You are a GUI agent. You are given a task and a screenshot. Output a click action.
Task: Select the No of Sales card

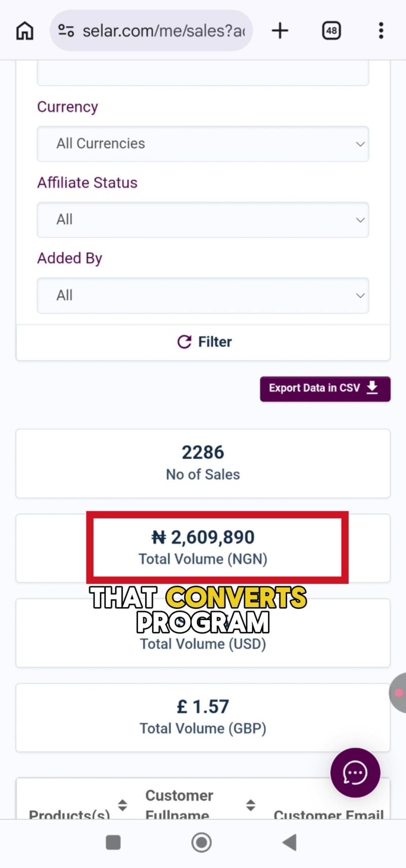203,463
